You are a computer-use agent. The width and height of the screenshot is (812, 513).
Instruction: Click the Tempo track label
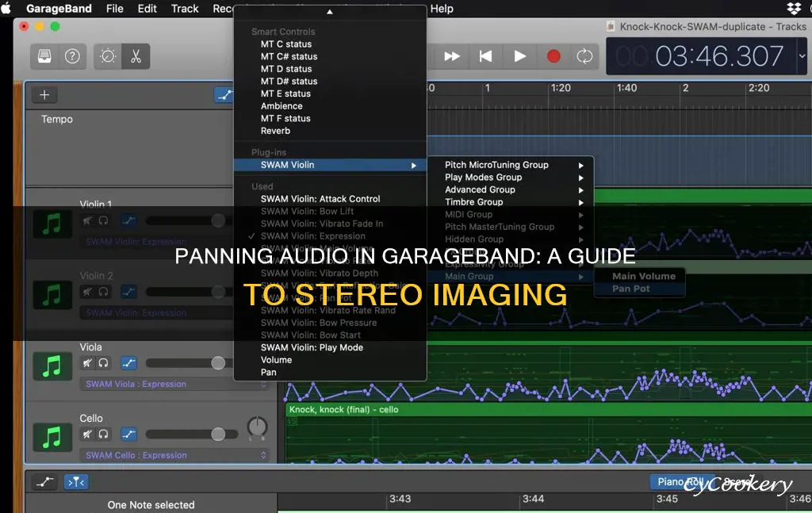click(57, 119)
